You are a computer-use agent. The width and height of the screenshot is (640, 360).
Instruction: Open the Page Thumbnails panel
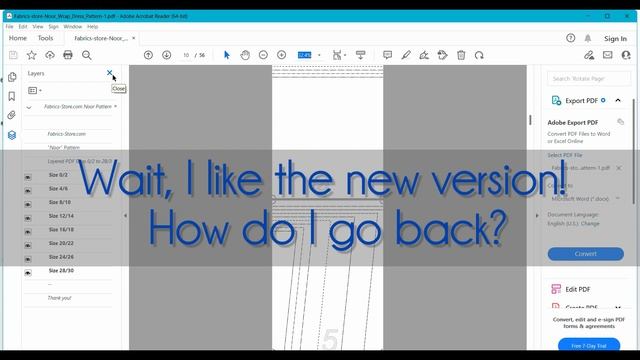coord(12,77)
